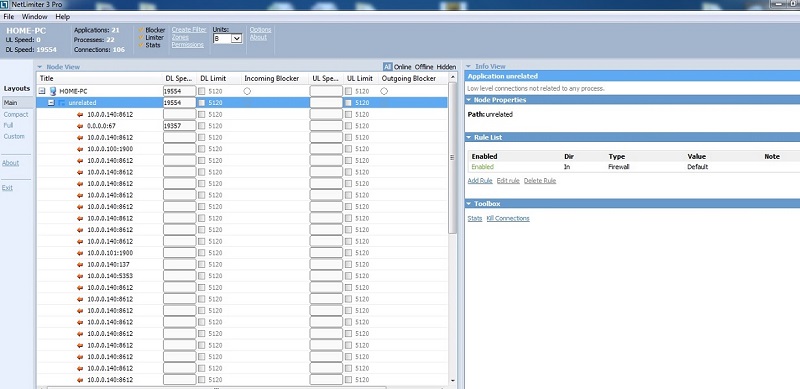Image resolution: width=800 pixels, height=389 pixels.
Task: Choose the Compact layout
Action: (x=16, y=114)
